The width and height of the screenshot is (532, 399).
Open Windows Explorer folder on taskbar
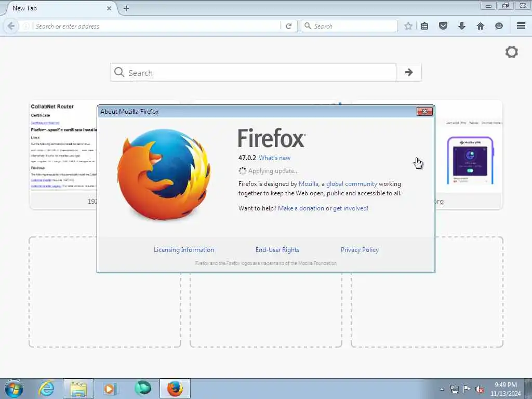(78, 389)
